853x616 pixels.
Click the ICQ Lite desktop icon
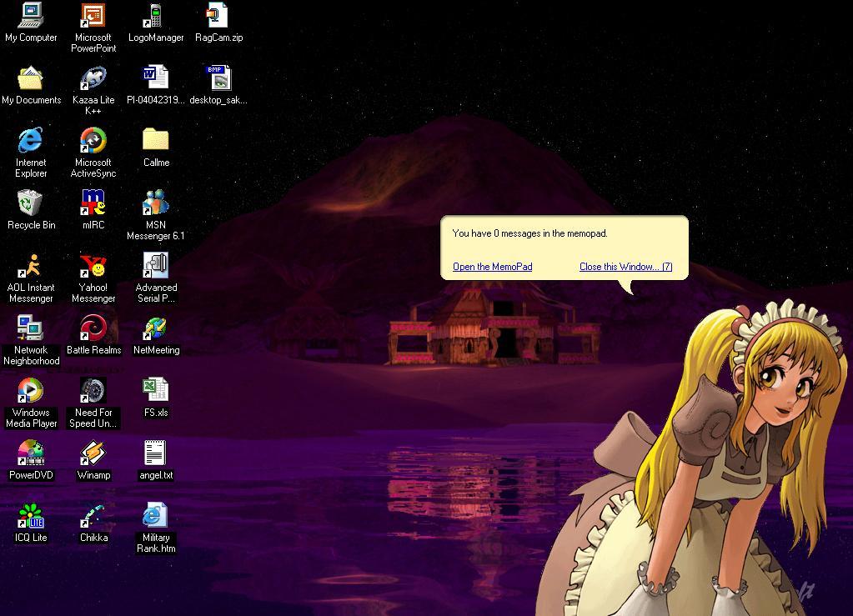[x=31, y=517]
